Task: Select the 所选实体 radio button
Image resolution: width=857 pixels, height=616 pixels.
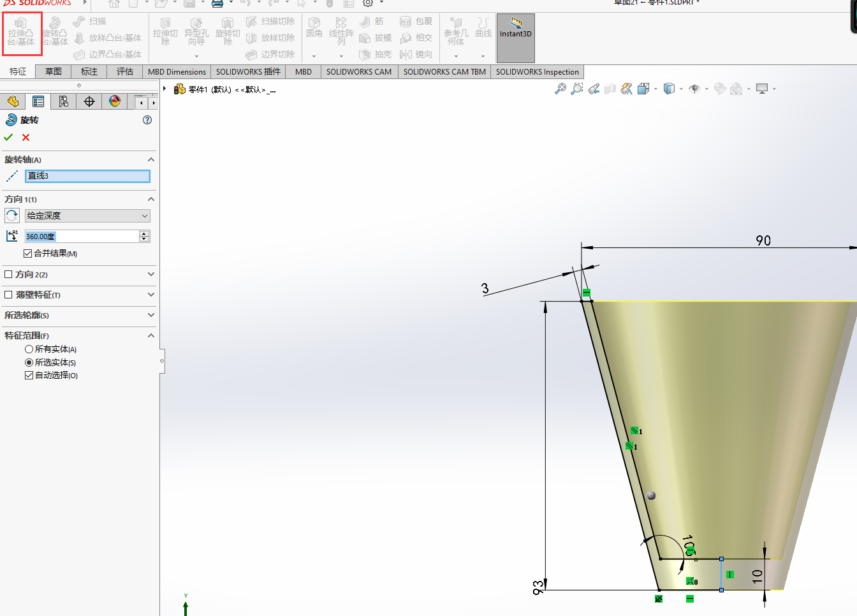Action: 29,362
